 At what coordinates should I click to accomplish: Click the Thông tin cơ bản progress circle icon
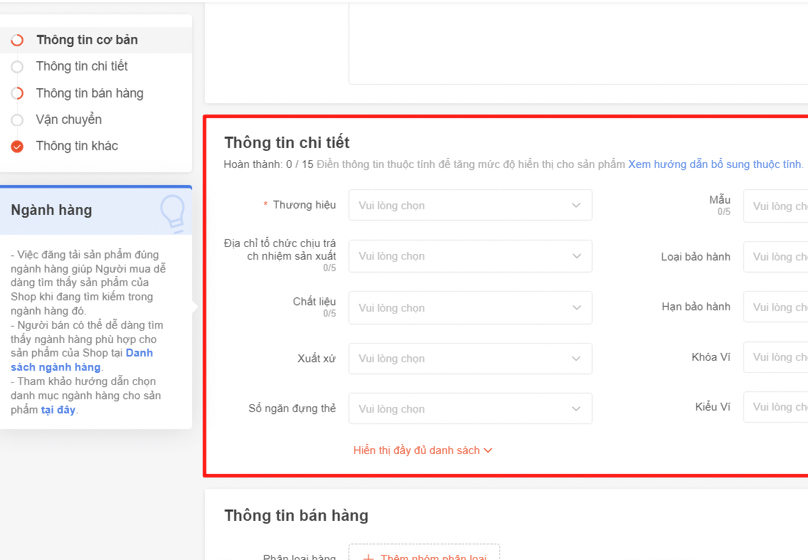(x=17, y=41)
